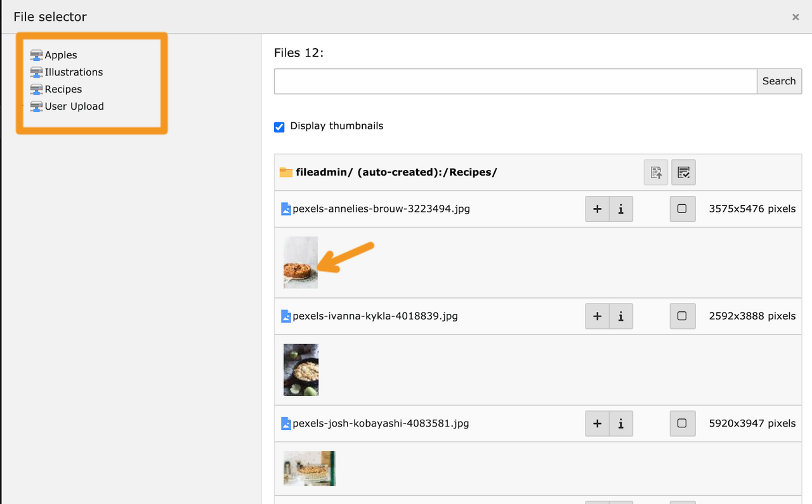The image size is (812, 504).
Task: Show info for pexels-ivanna-kykla-4018839.jpg
Action: click(621, 316)
